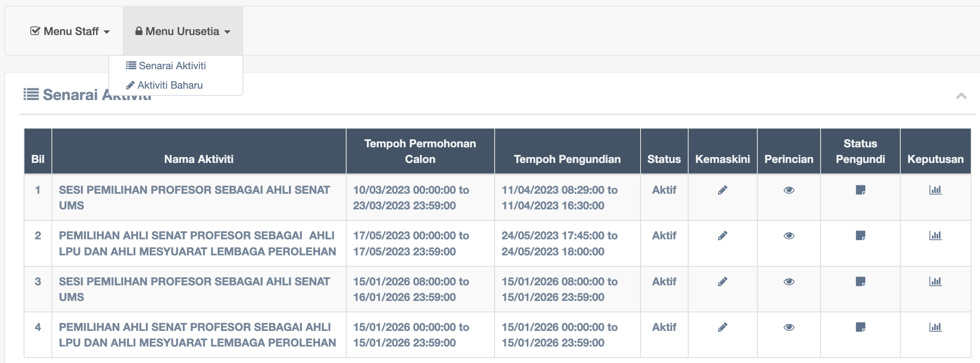Click the eye details icon for activity 1

coord(789,190)
